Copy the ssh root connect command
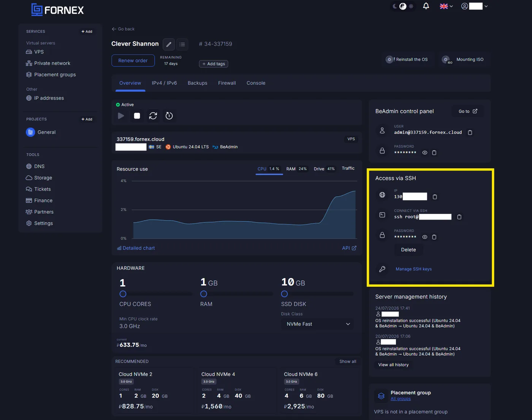This screenshot has width=532, height=420. [459, 217]
